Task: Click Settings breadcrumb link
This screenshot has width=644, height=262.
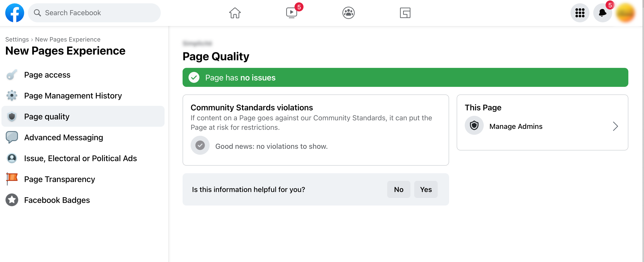Action: click(x=17, y=39)
